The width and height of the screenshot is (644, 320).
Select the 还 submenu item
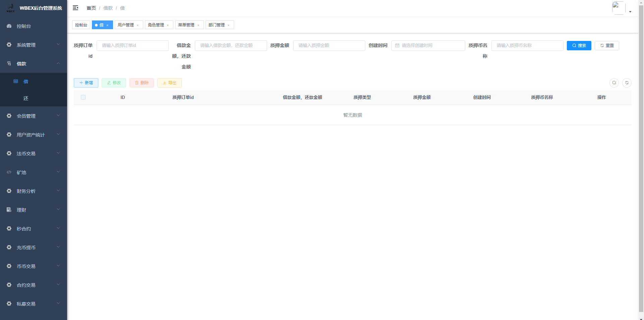coord(26,98)
